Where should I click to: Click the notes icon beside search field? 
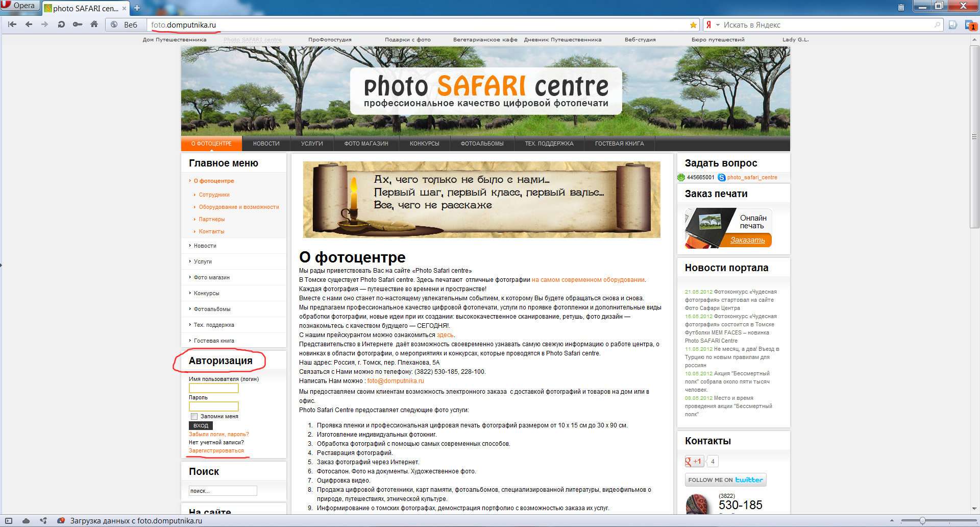pos(953,25)
